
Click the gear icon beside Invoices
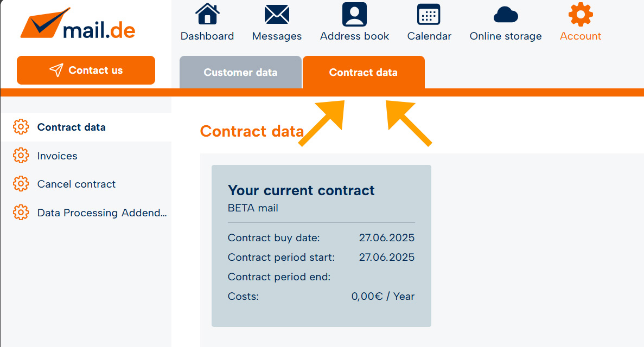[x=21, y=156]
